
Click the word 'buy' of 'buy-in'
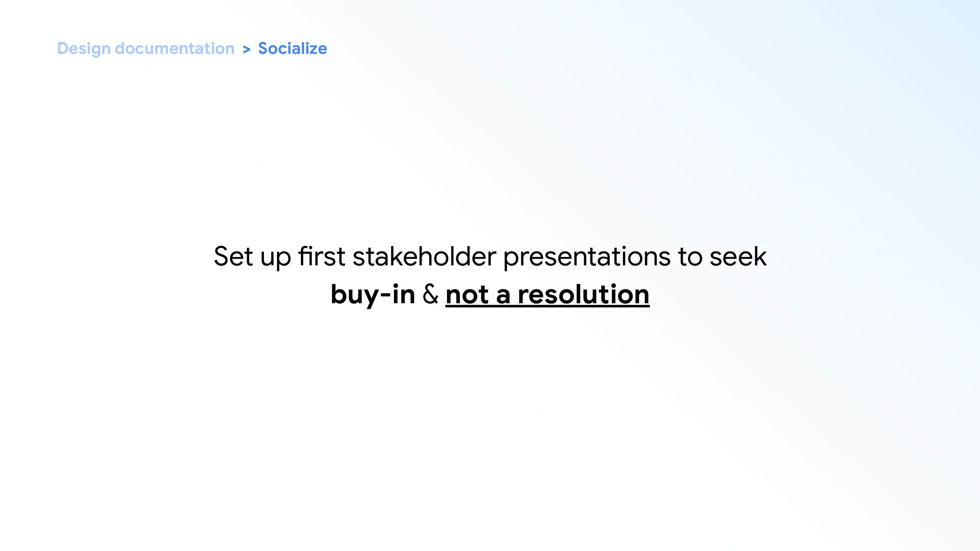354,295
